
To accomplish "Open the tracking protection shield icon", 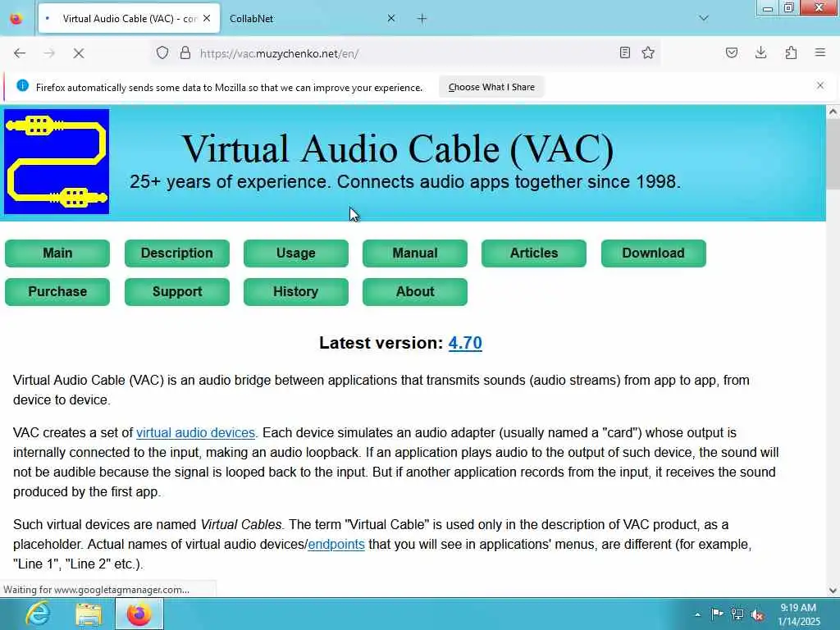I will 162,53.
